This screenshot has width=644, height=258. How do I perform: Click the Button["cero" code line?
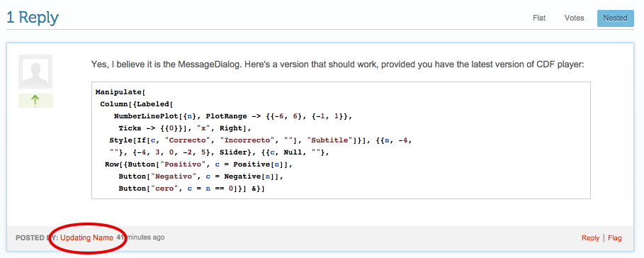coord(191,189)
